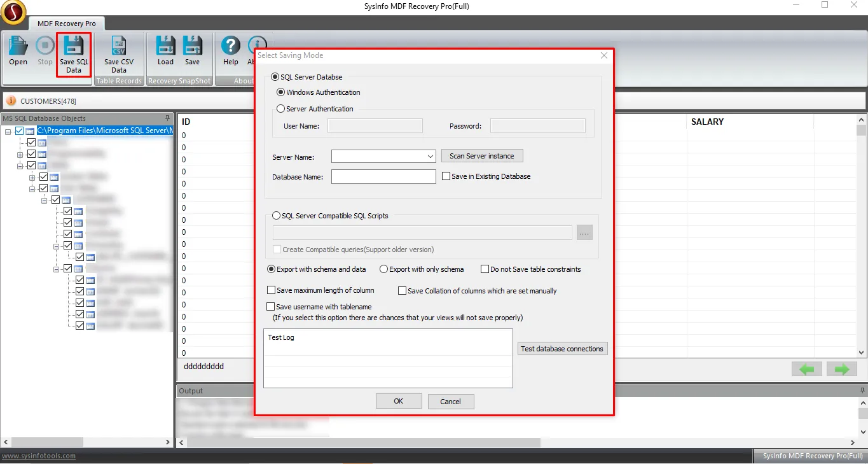Click the Database Name input field
This screenshot has height=464, width=868.
(x=383, y=176)
